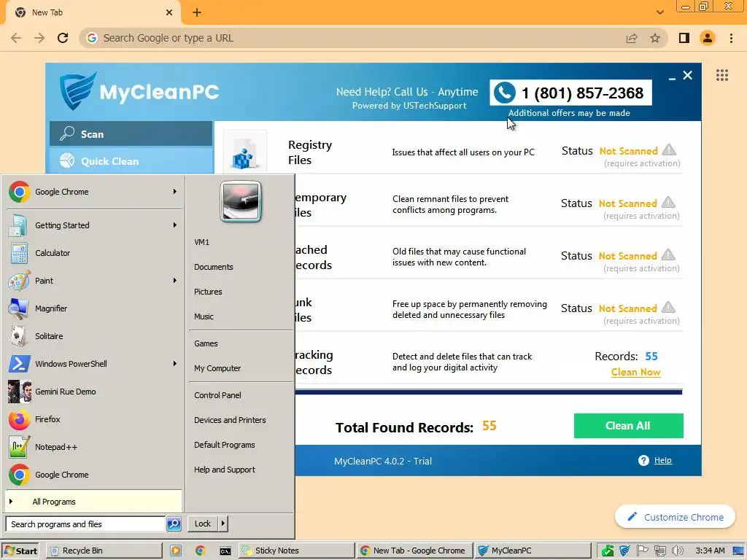Open Getting Started from Start menu

coord(93,225)
